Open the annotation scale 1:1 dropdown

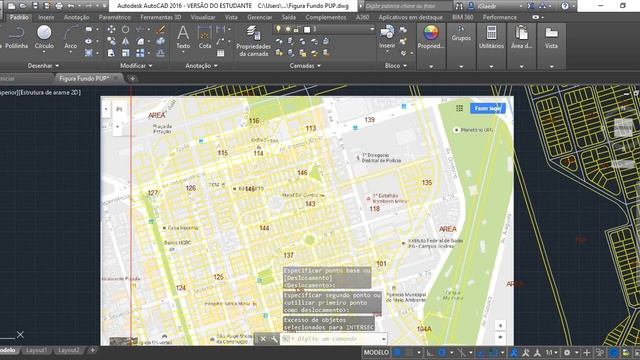coord(552,352)
